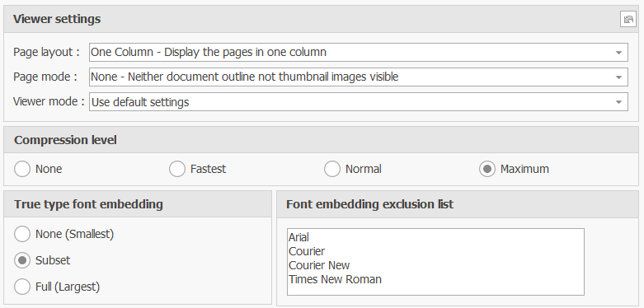The height and width of the screenshot is (308, 644).
Task: Open the Page layout dropdown arrow
Action: [x=618, y=53]
